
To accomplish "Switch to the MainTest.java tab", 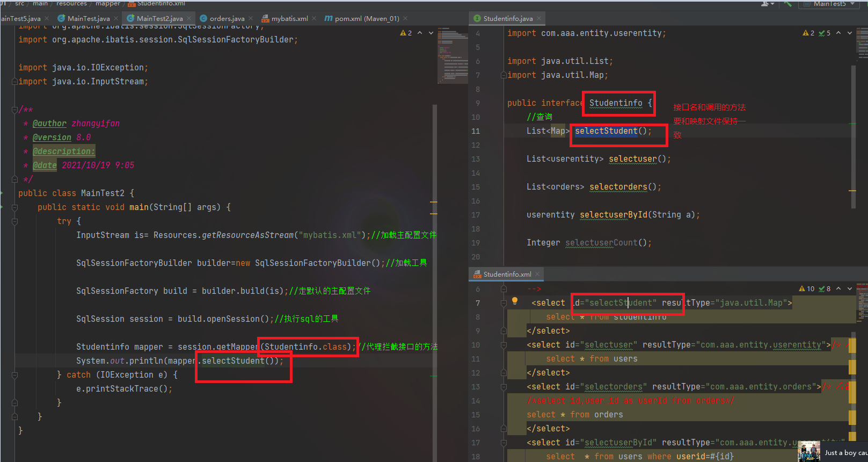I will point(89,18).
